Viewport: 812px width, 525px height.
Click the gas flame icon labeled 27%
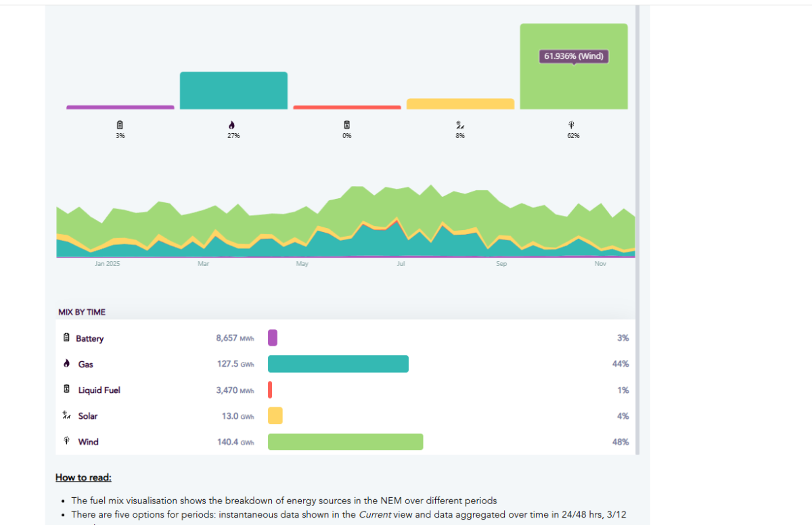233,125
